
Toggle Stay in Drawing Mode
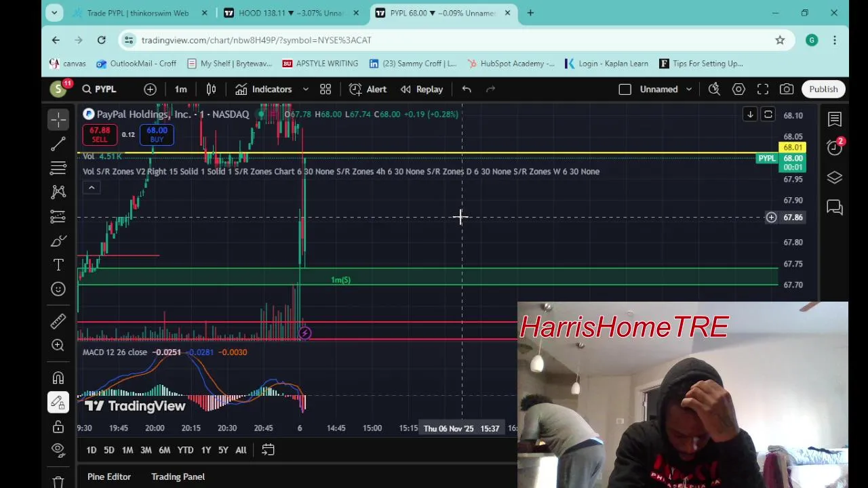tap(58, 402)
